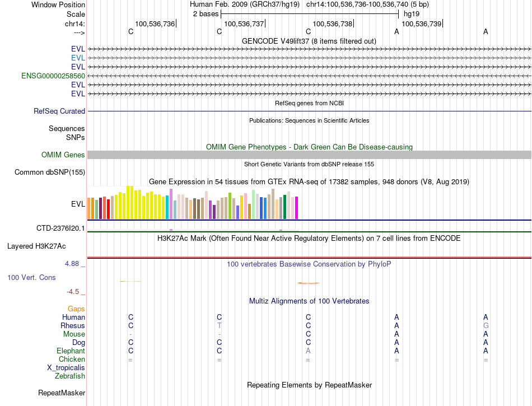Image resolution: width=532 pixels, height=406 pixels.
Task: Click the Human species label
Action: (73, 318)
